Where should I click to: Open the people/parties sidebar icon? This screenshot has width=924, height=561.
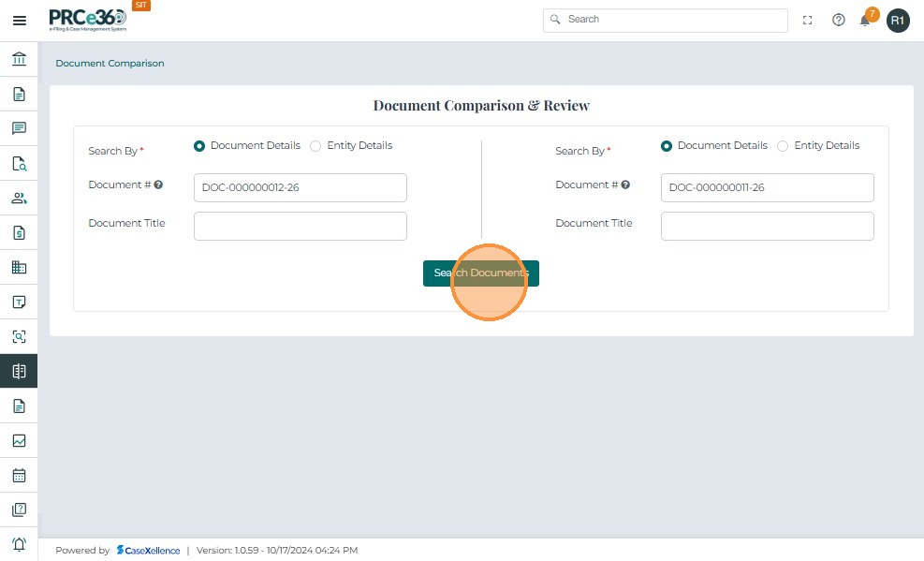click(19, 198)
